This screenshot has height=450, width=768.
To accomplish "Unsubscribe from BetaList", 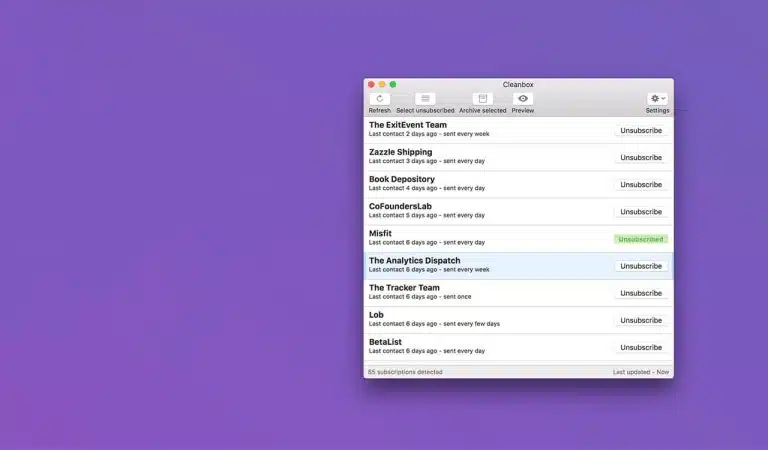I will point(641,348).
